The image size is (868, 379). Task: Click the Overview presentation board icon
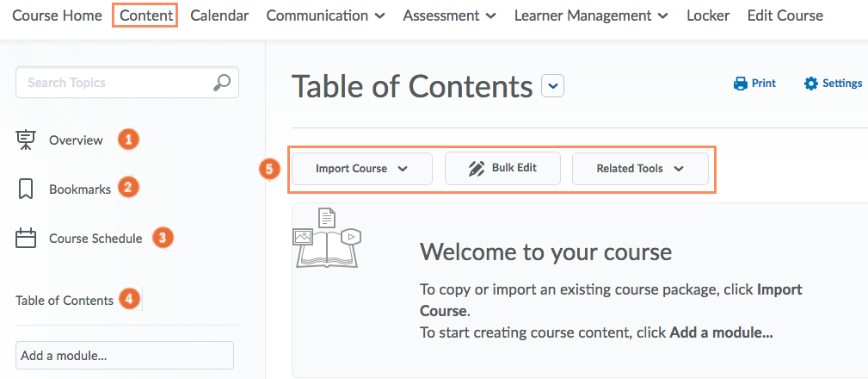(26, 140)
